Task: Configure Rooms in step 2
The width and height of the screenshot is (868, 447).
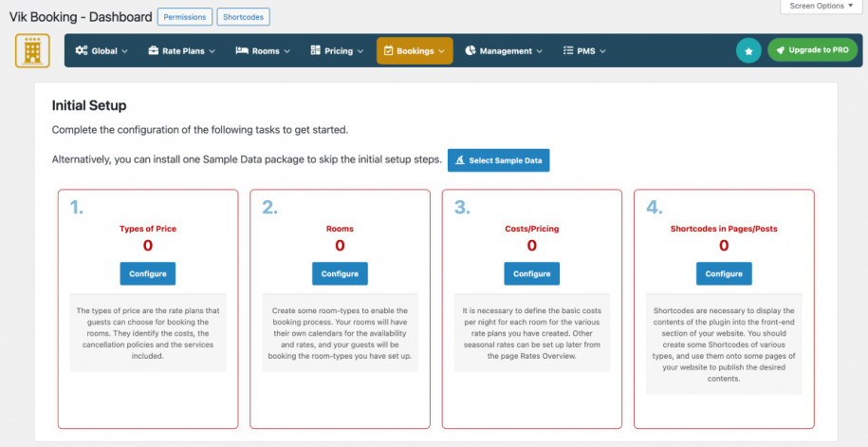Action: pos(340,273)
